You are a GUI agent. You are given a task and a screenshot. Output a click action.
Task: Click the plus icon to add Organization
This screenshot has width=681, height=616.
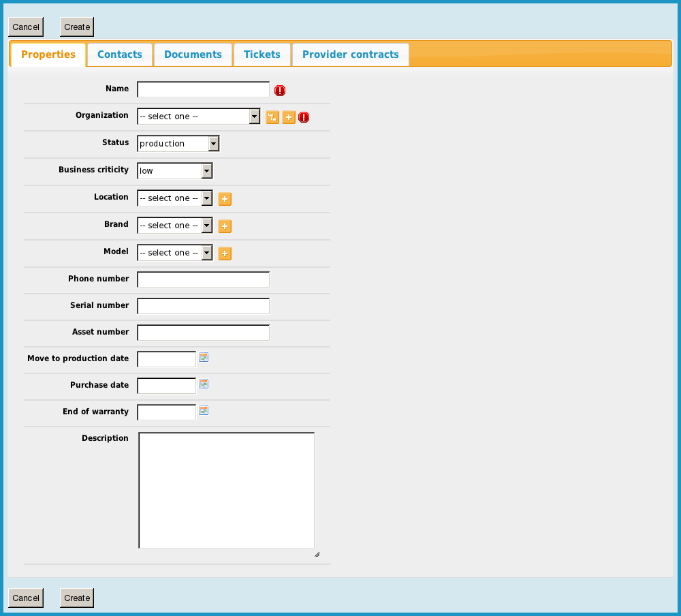tap(289, 117)
